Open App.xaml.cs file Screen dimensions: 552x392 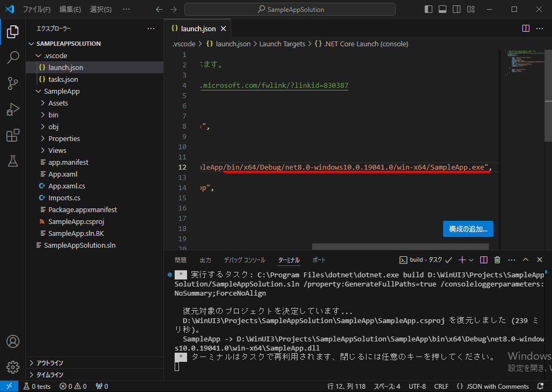click(94, 186)
